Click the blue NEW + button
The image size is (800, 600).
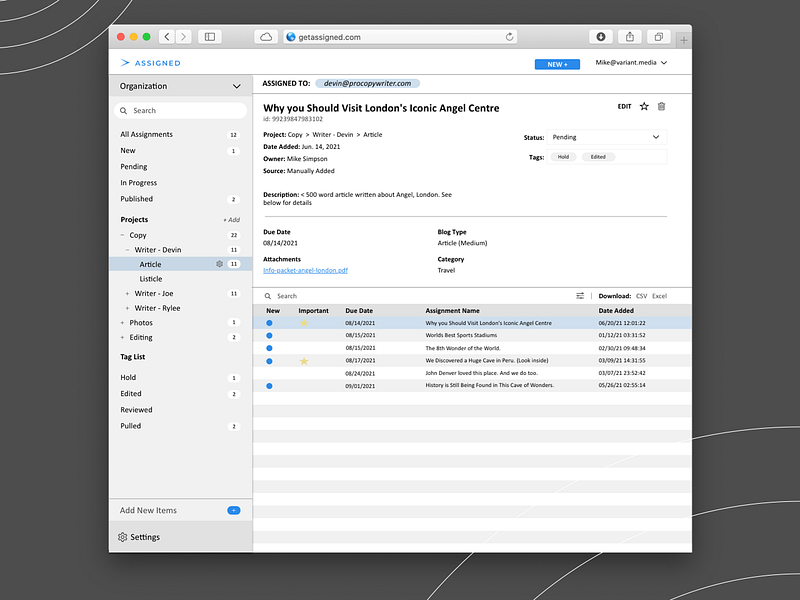[557, 64]
